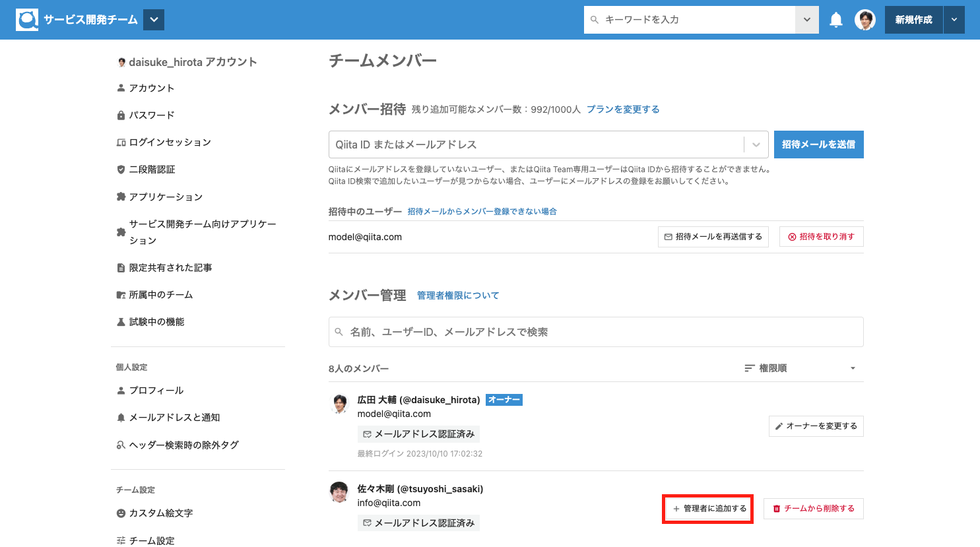The height and width of the screenshot is (547, 980).
Task: Expand the 新規作成 split-button arrow
Action: coord(954,20)
